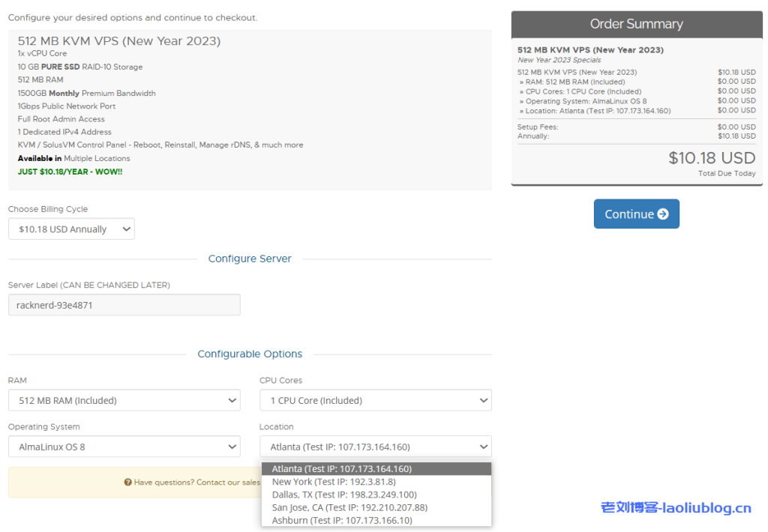The image size is (768, 532).
Task: Open the Choose Billing Cycle dropdown
Action: (71, 229)
